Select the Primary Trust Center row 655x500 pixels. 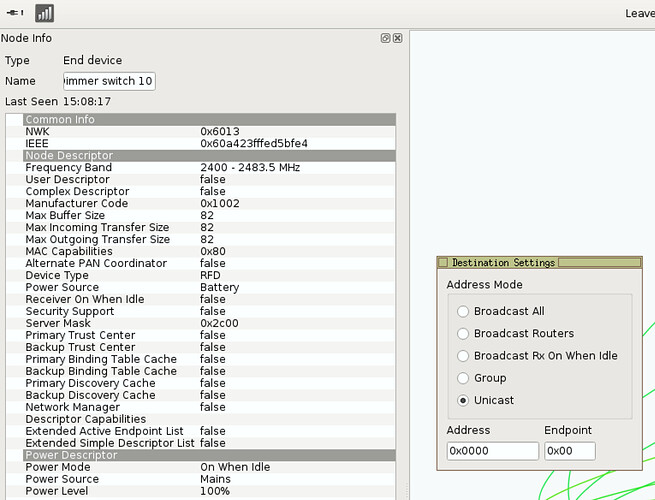(x=201, y=335)
